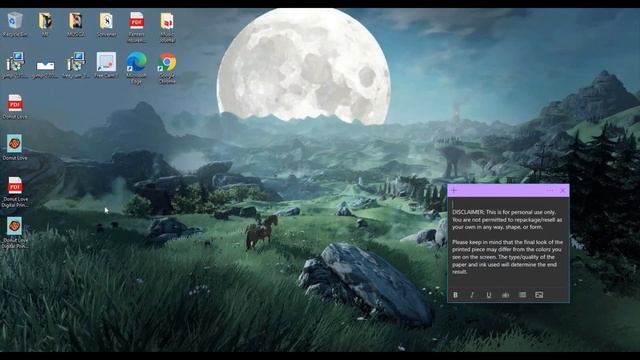This screenshot has width=640, height=360.
Task: Select the Google Chrome shortcut
Action: pyautogui.click(x=167, y=68)
